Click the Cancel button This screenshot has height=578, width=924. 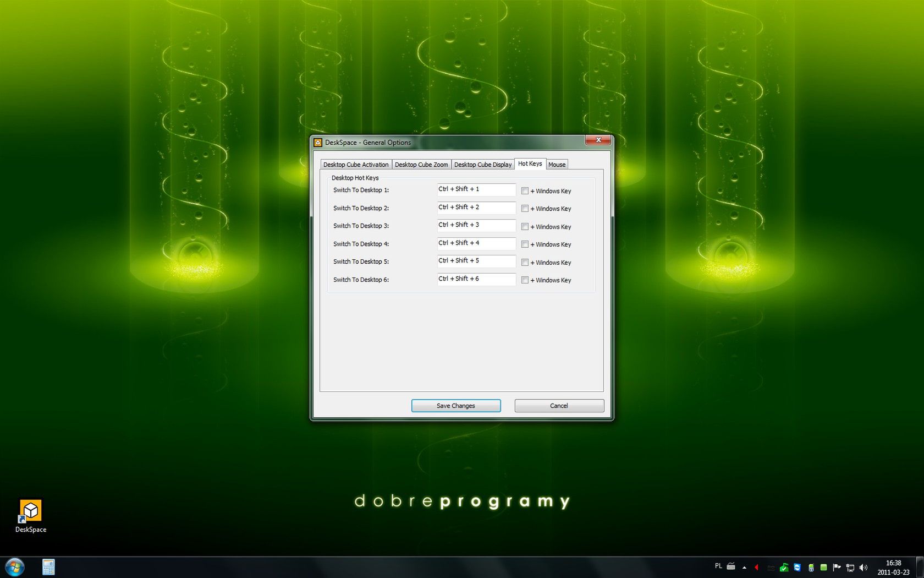559,406
